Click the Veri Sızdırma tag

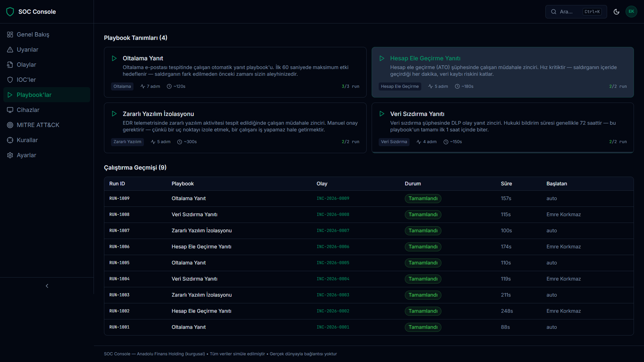pyautogui.click(x=394, y=142)
